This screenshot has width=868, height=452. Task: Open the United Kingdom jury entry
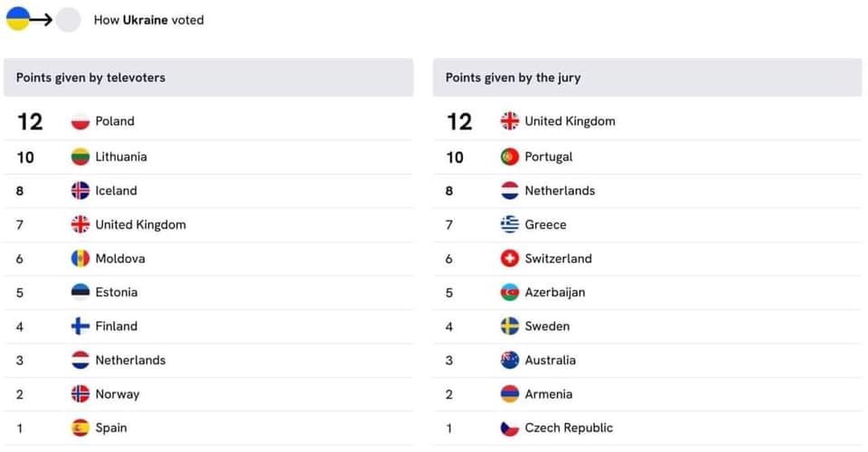click(x=570, y=121)
